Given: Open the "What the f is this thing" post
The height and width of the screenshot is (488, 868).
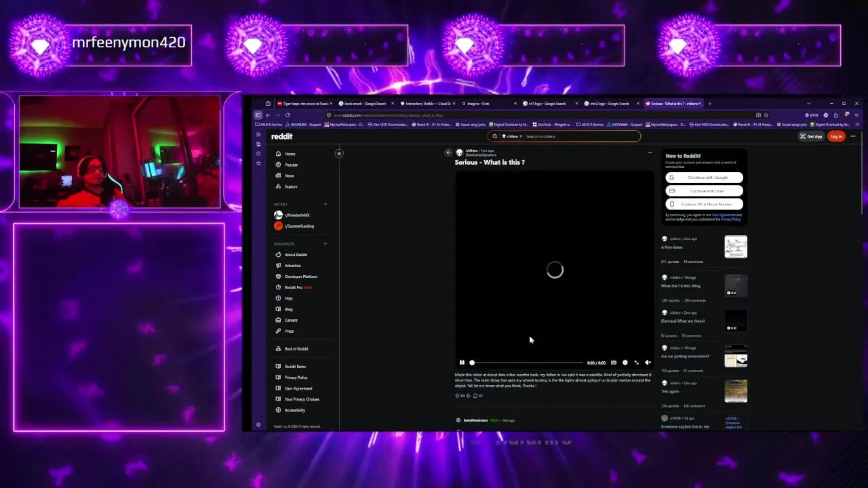Looking at the screenshot, I should point(681,285).
